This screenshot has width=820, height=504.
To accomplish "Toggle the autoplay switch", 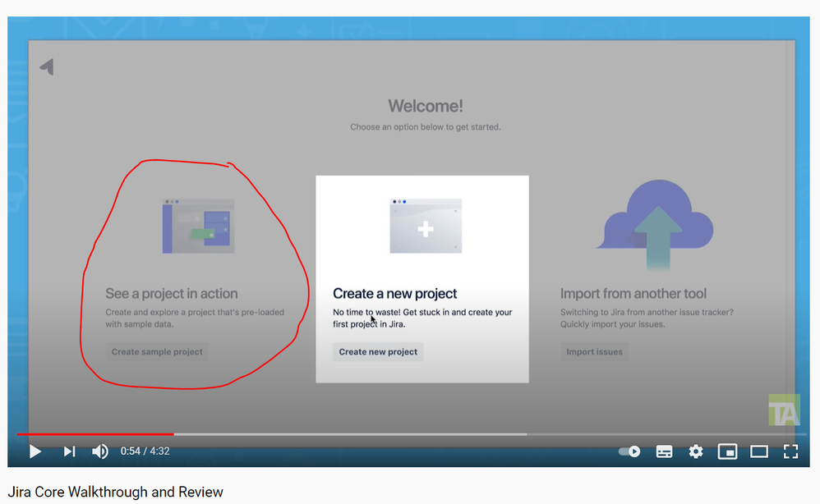I will pos(629,451).
